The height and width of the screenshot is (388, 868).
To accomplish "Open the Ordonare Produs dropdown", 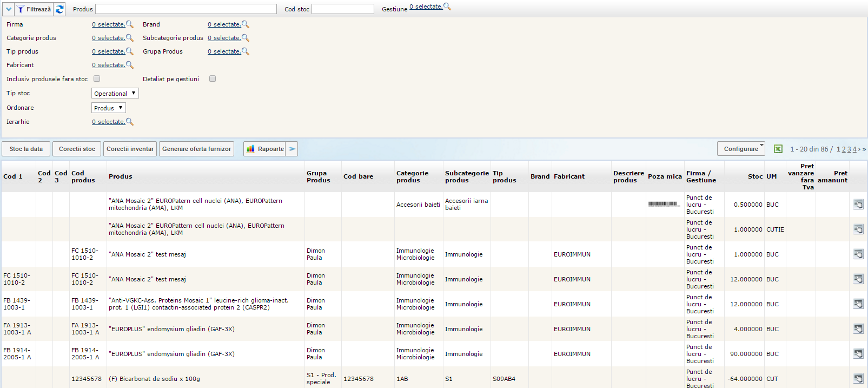I will point(108,108).
